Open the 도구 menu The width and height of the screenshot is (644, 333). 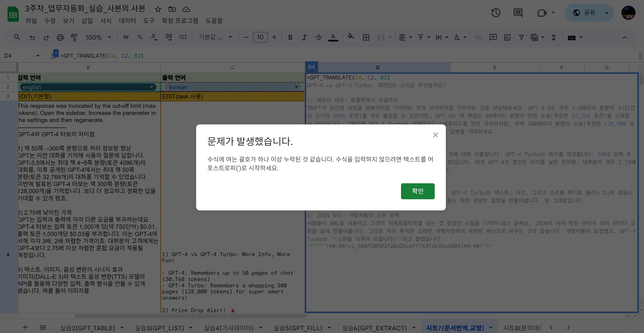[x=149, y=21]
